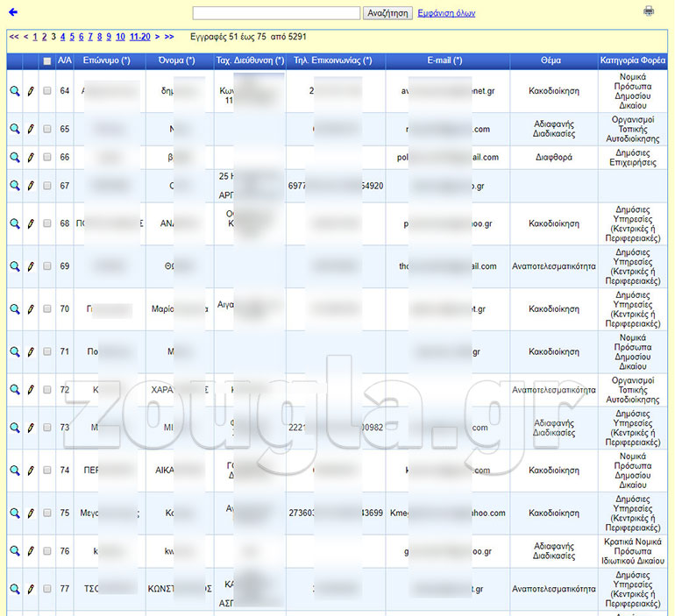Open magnifier icon for record 73
The image size is (675, 616).
pos(15,428)
